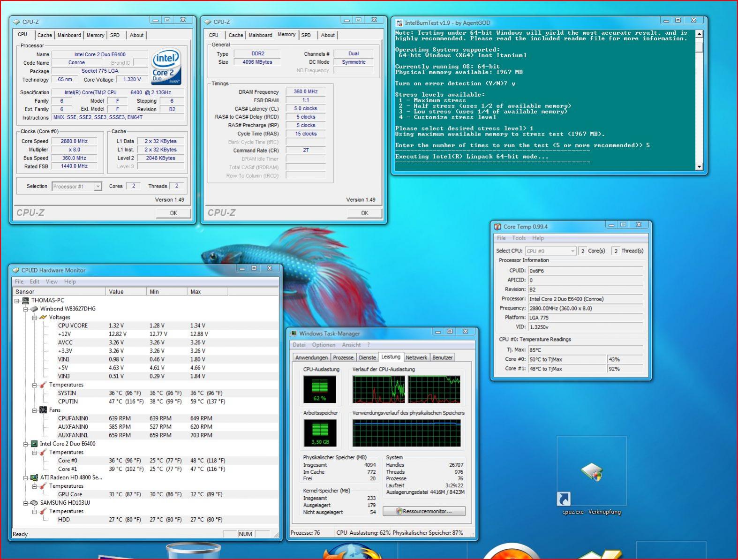Click the CPU-Z title bar icon of the CPU window
The width and height of the screenshot is (738, 560).
(x=17, y=22)
